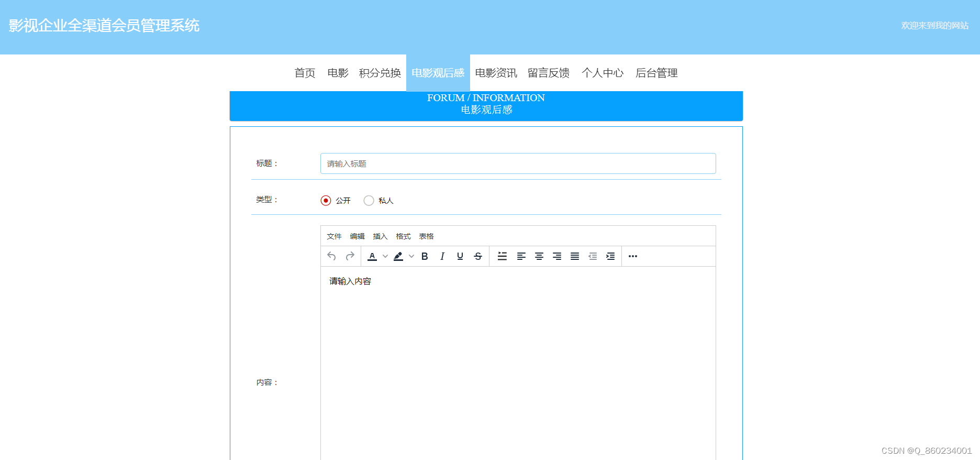Screen dimensions: 980x460
Task: Click the 标题 field label
Action: 266,163
